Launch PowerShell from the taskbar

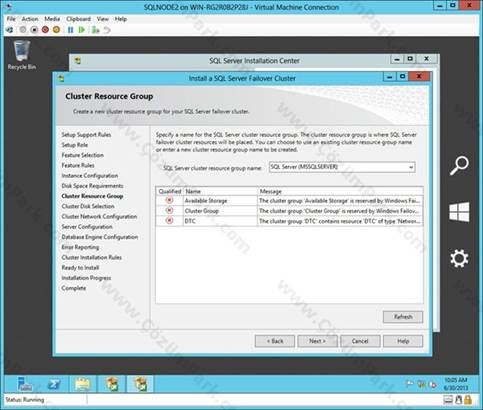click(x=54, y=384)
